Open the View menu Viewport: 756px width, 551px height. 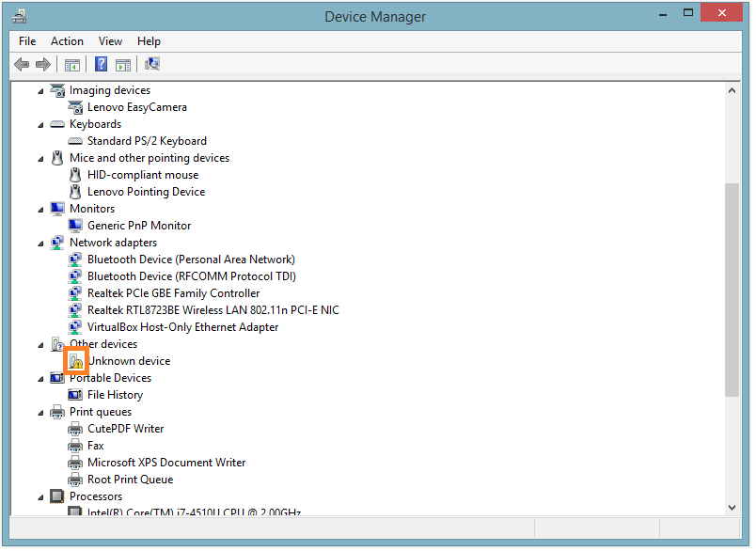click(110, 41)
